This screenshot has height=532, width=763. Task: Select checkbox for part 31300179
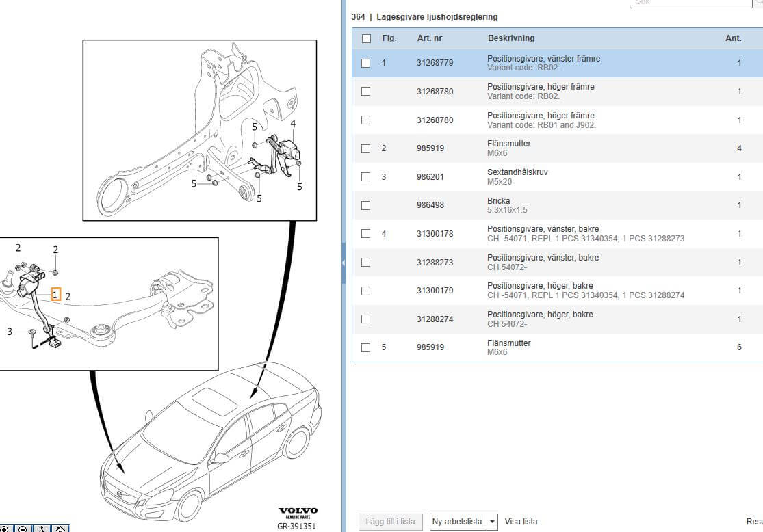(x=366, y=291)
